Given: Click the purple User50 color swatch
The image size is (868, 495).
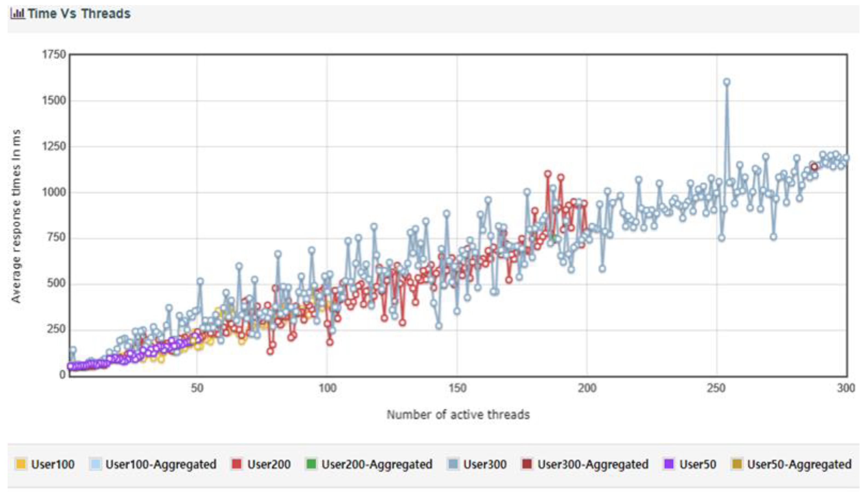Looking at the screenshot, I should 669,464.
